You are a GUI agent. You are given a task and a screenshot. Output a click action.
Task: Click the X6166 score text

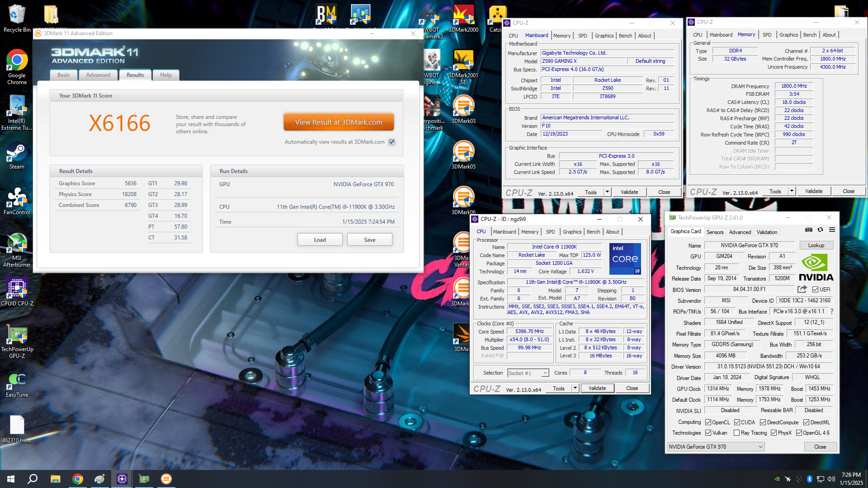pos(119,123)
